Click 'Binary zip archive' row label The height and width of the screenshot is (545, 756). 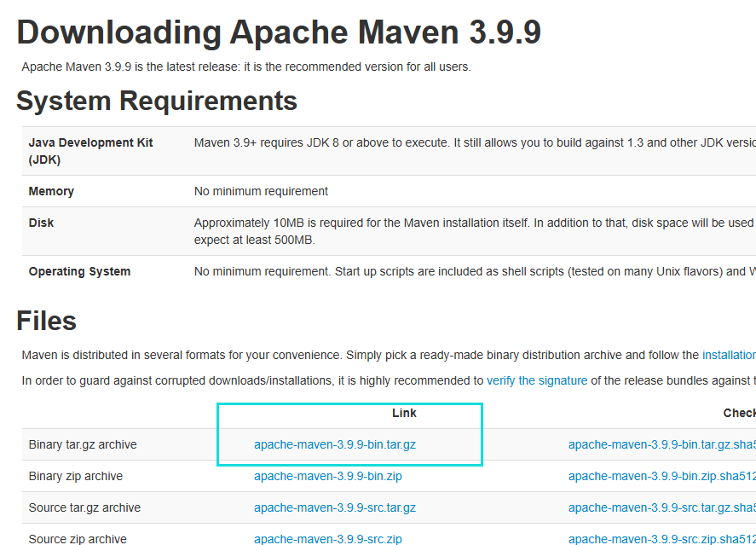point(76,476)
